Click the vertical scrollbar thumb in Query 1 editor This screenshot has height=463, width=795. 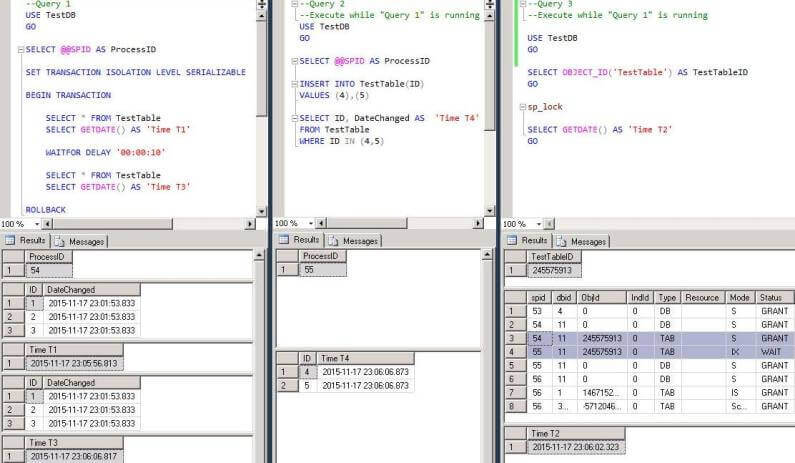262,68
